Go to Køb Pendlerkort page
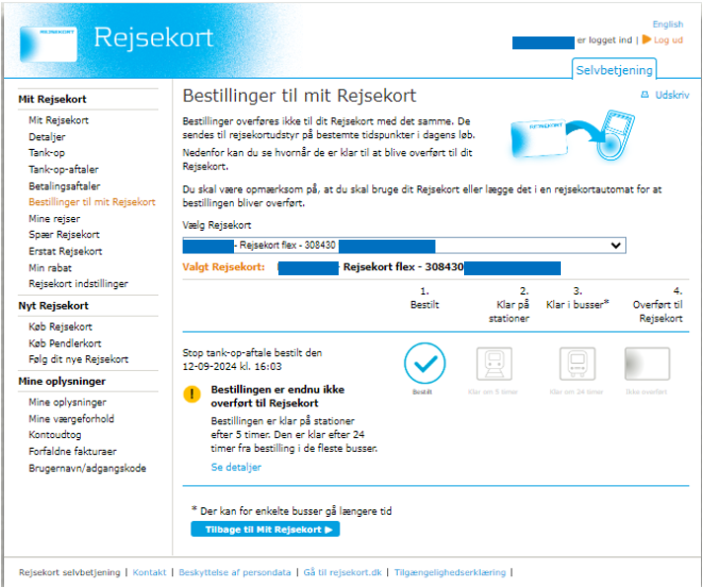 [x=65, y=343]
